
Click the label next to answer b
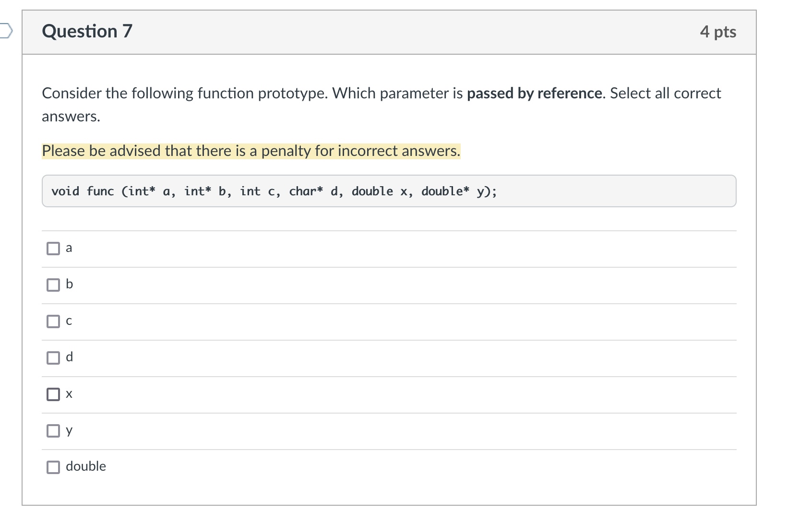pyautogui.click(x=69, y=285)
